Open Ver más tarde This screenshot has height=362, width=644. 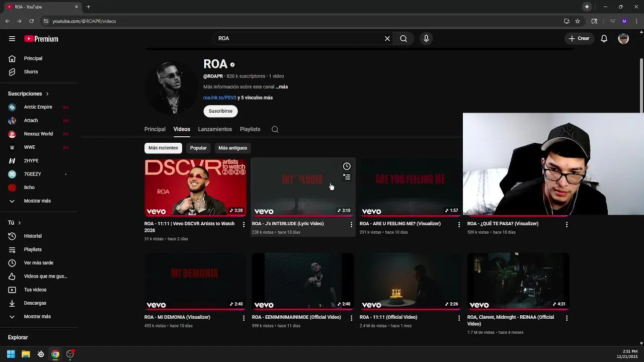point(39,263)
